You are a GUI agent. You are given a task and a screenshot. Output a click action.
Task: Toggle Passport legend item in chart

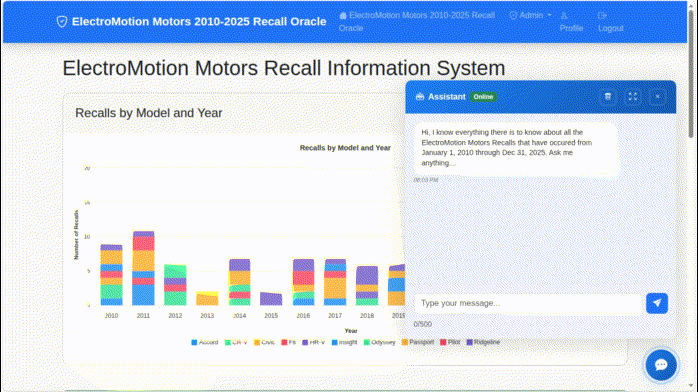click(418, 342)
